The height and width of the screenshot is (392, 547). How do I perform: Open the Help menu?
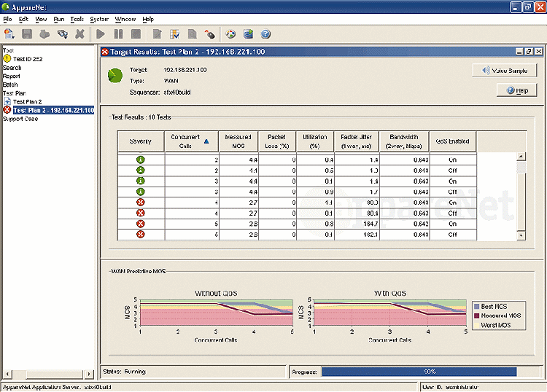[148, 19]
